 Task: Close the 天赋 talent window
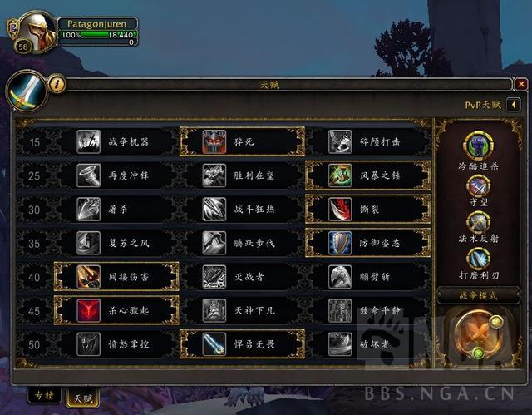coord(521,84)
